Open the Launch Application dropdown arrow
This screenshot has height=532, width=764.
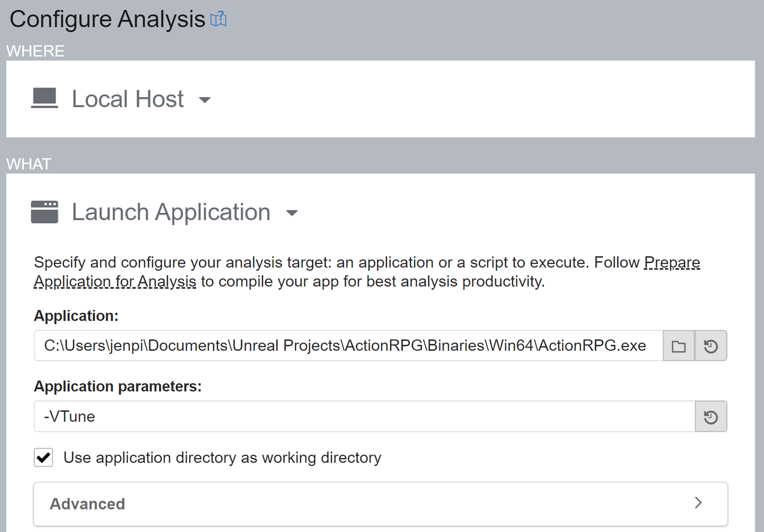(292, 213)
